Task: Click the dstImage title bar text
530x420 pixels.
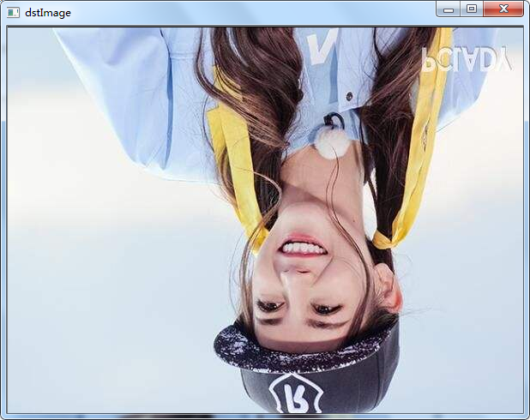Action: coord(48,13)
